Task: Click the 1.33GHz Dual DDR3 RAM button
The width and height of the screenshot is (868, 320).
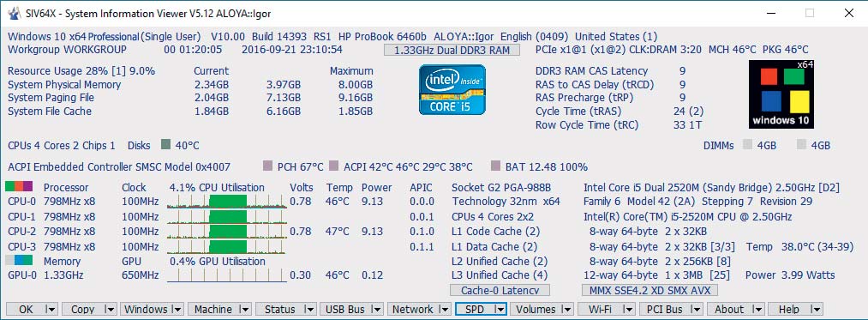Action: pos(452,51)
